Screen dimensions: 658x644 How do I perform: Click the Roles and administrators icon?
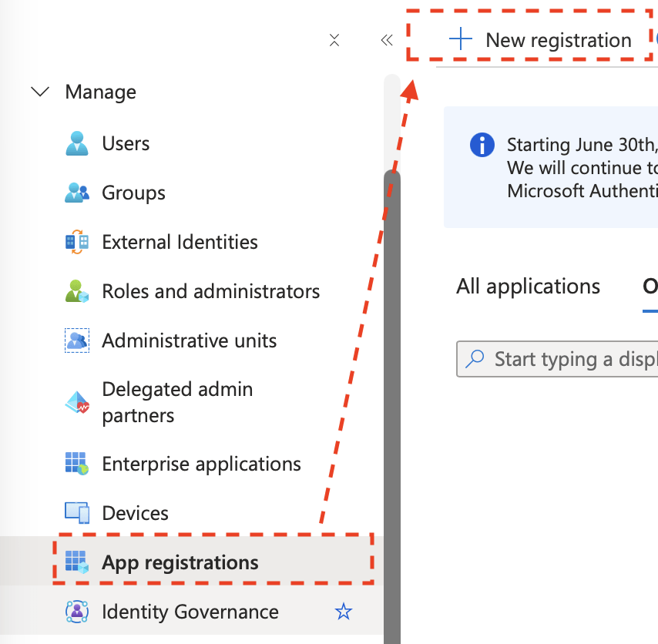pyautogui.click(x=77, y=291)
